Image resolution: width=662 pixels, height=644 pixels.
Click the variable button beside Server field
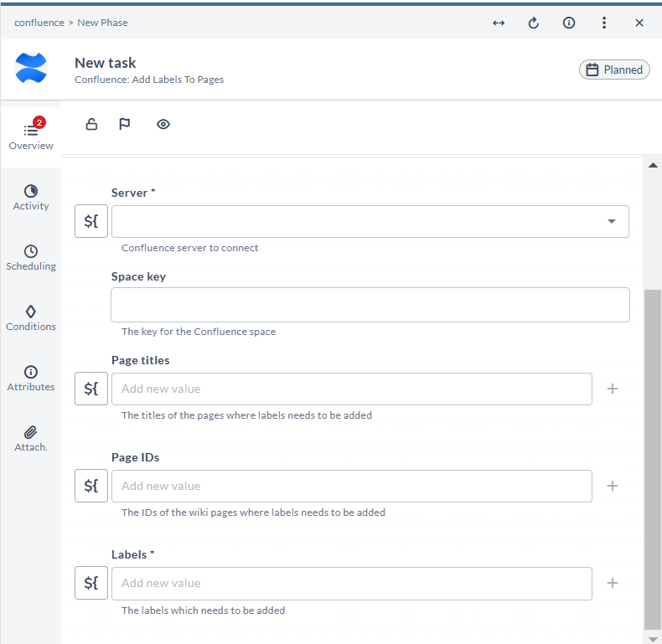[91, 222]
